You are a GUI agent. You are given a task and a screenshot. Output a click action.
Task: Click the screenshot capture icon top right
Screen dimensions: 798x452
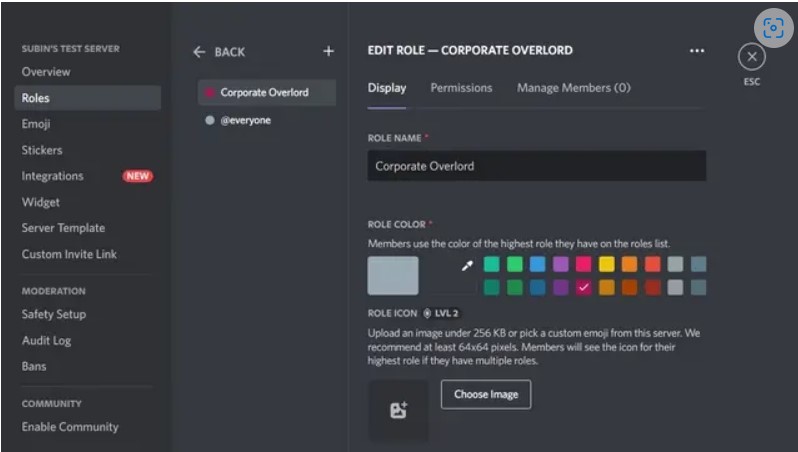tap(772, 27)
